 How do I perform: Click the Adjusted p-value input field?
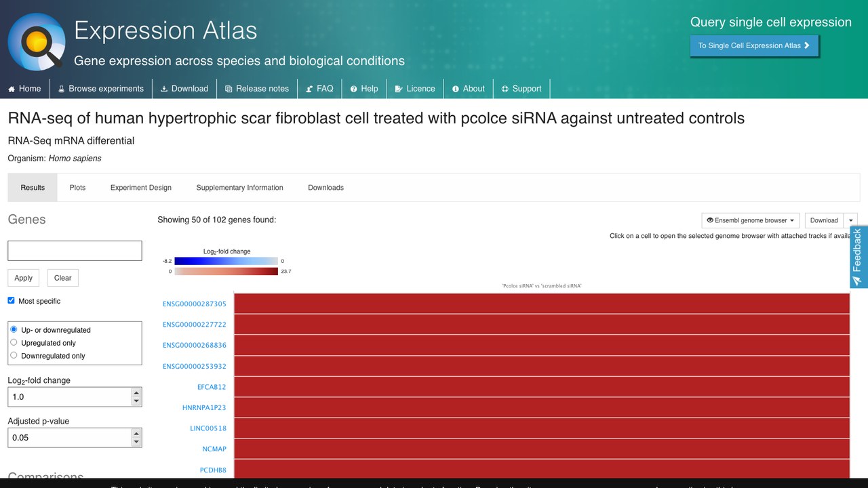(x=70, y=437)
